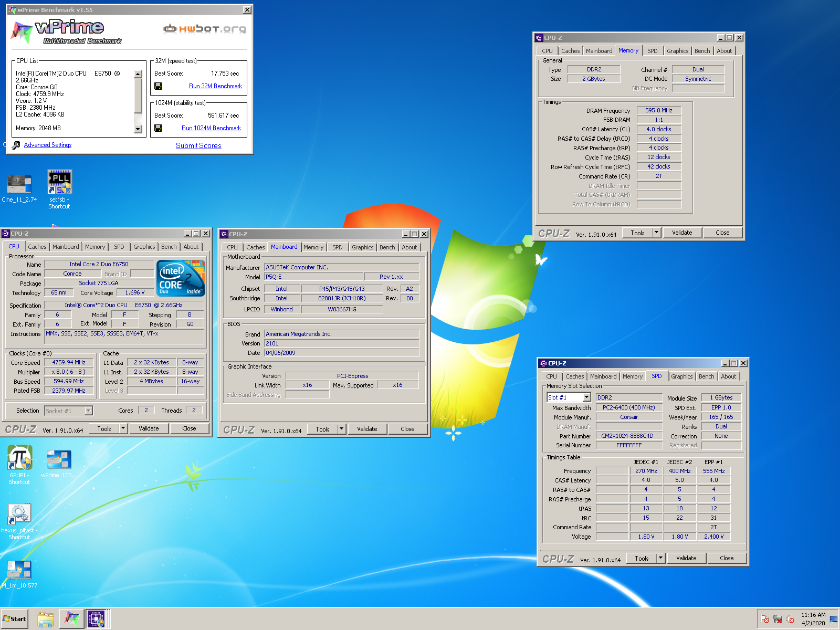The width and height of the screenshot is (840, 630).
Task: Click the BIOS date 04/06/2009 field
Action: (341, 353)
